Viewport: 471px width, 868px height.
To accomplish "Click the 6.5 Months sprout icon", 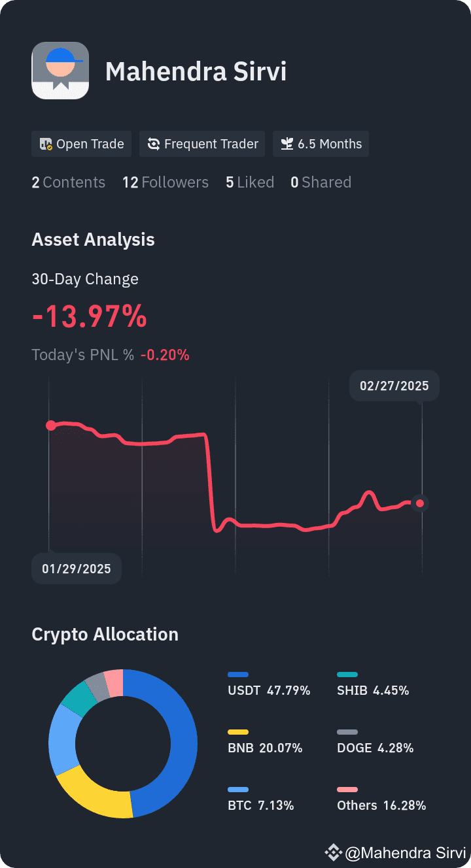I will (287, 144).
